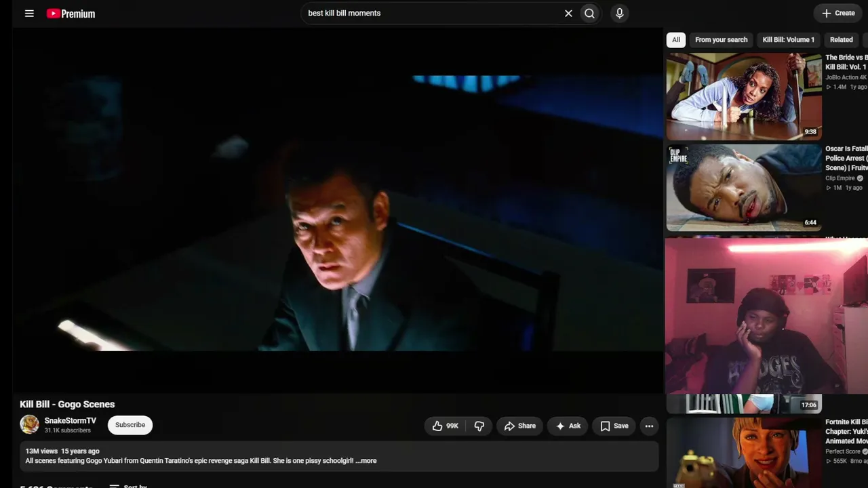Open the Fortnite Kill Bill video thumbnail
Viewport: 868px width, 488px height.
pyautogui.click(x=744, y=453)
